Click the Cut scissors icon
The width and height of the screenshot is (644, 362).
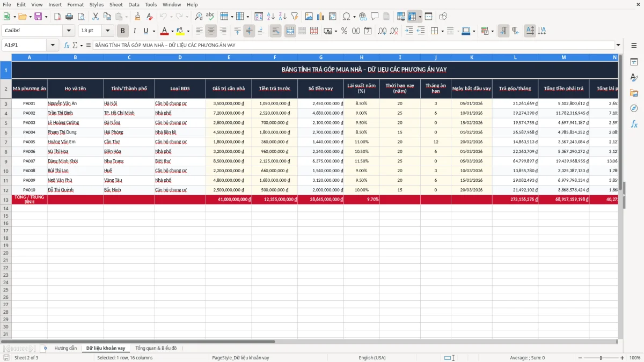(x=96, y=17)
